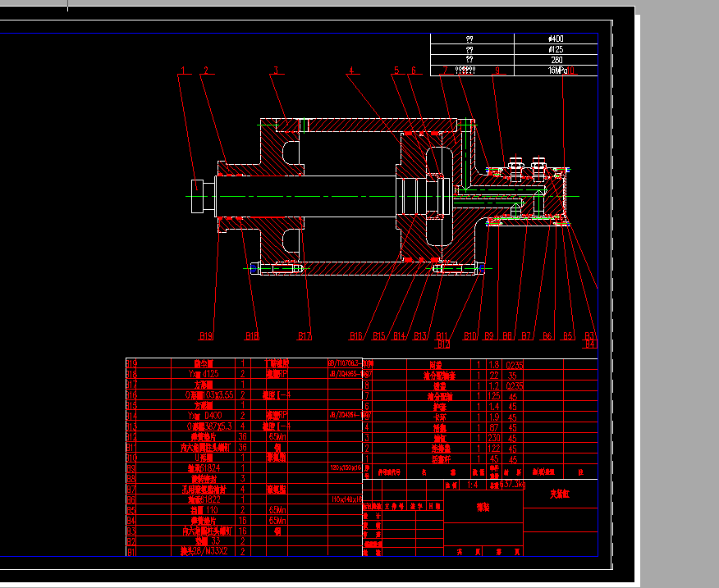Click the weight 122 in parts row 2
Image resolution: width=719 pixels, height=588 pixels.
pyautogui.click(x=494, y=449)
